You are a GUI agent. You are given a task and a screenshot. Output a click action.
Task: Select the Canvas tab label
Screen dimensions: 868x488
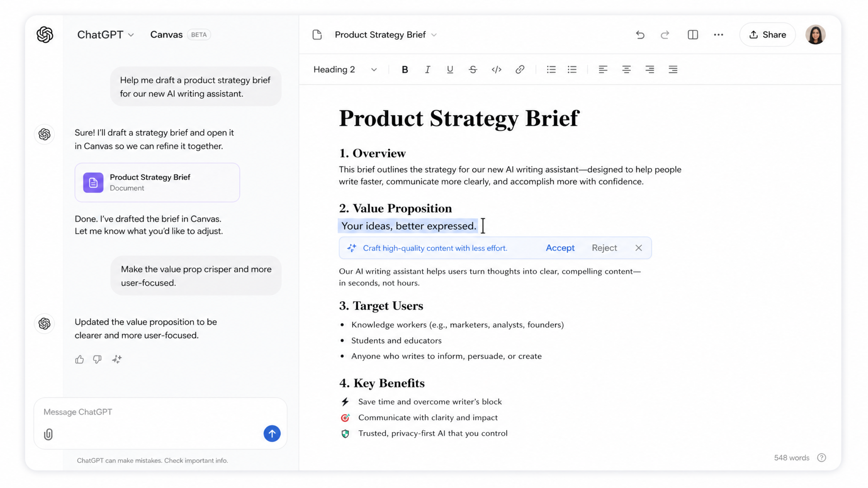(x=166, y=35)
